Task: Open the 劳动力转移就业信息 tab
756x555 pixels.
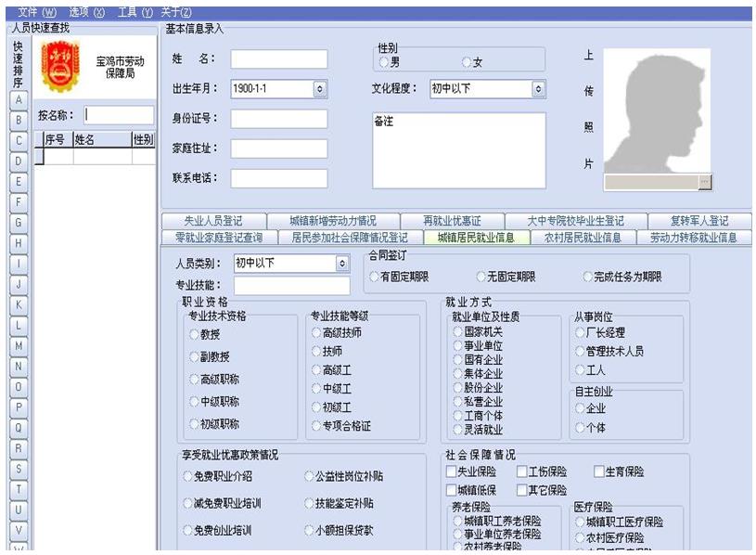Action: (x=694, y=238)
